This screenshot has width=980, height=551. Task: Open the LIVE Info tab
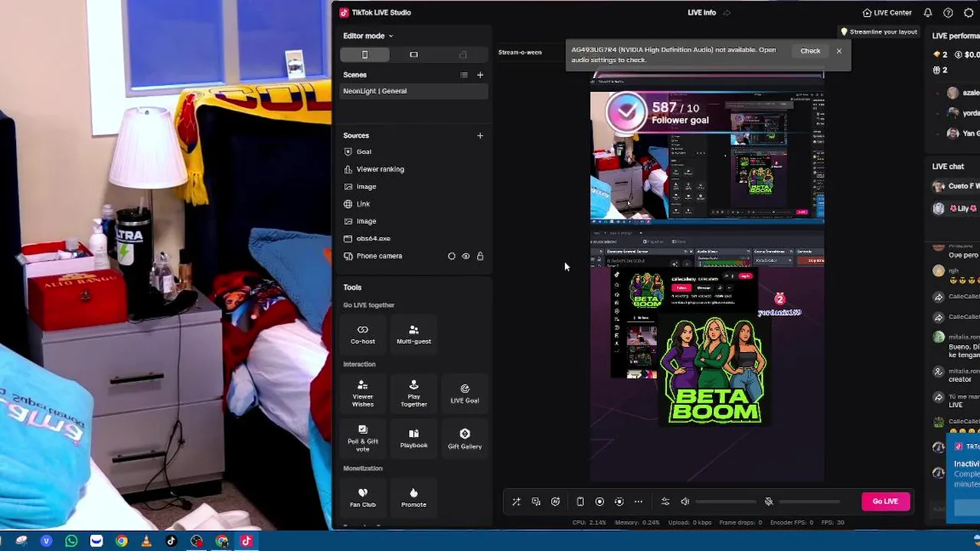pos(701,12)
